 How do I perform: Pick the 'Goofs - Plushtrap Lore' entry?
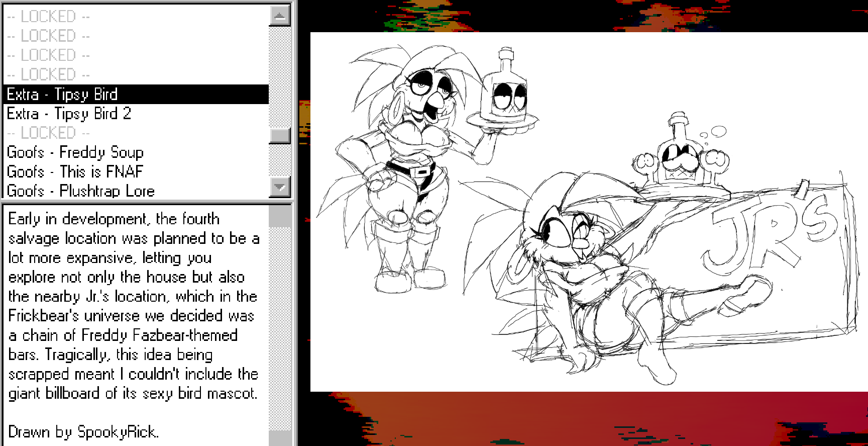coord(136,191)
